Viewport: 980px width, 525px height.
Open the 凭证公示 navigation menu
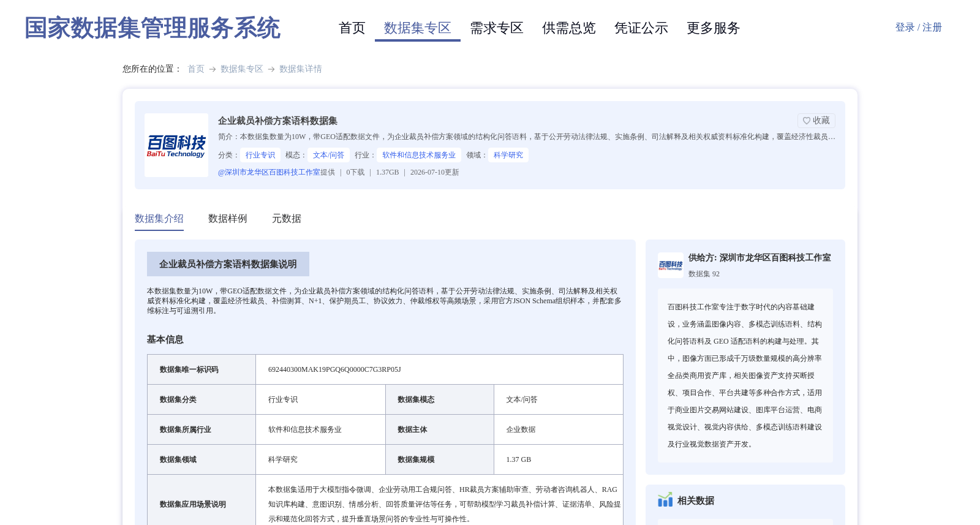pyautogui.click(x=641, y=28)
